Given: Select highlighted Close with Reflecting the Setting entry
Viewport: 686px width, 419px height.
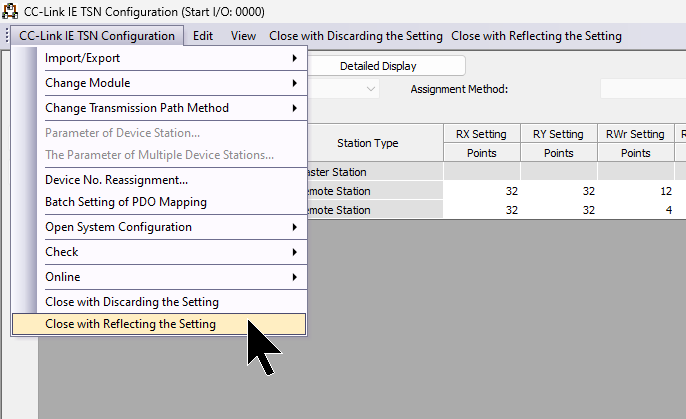Looking at the screenshot, I should [130, 324].
